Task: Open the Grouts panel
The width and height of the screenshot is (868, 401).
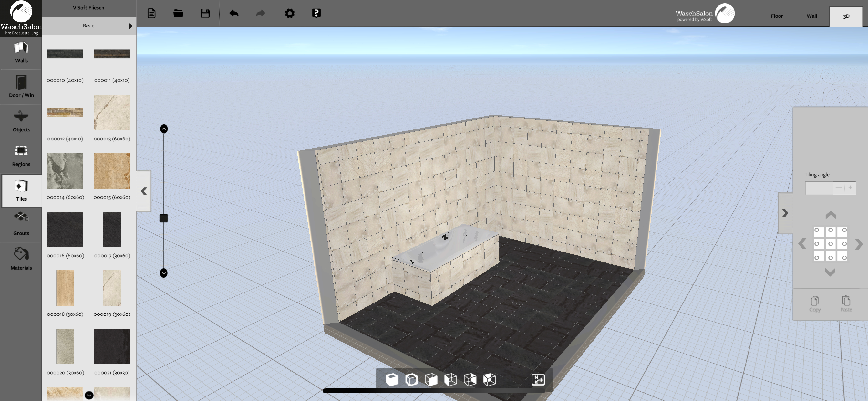Action: click(x=21, y=225)
